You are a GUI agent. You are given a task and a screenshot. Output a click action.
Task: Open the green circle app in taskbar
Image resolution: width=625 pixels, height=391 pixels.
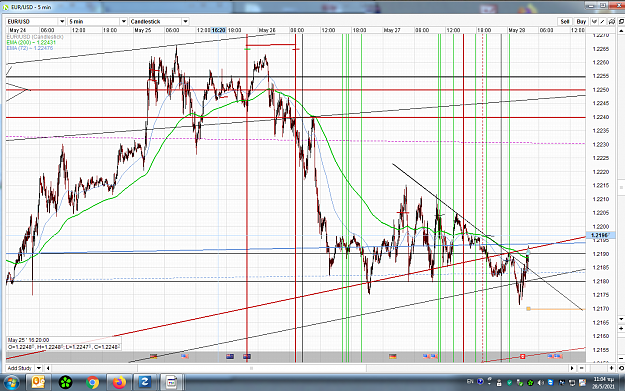point(65,383)
